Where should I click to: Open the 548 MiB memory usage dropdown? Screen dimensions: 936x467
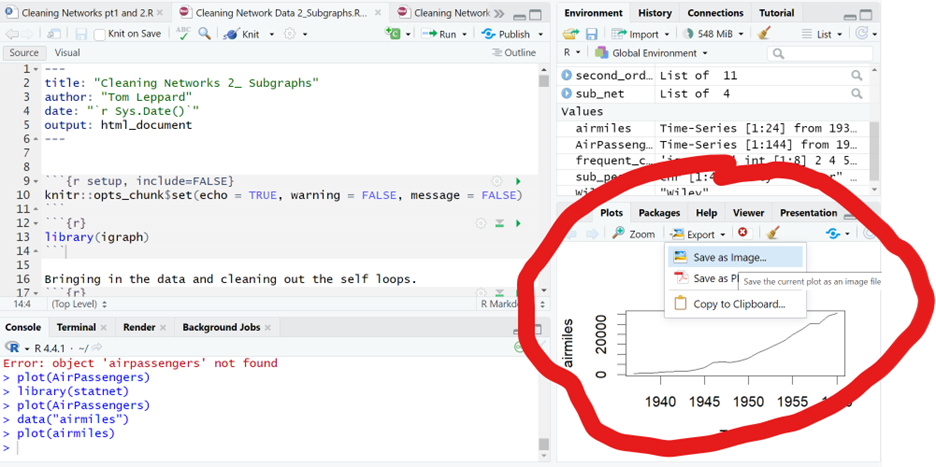[x=713, y=34]
